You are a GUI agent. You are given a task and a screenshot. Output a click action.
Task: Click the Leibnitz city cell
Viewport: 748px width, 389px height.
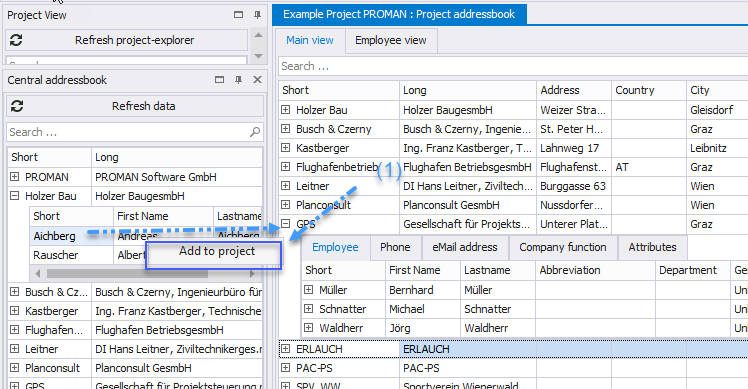tap(717, 148)
